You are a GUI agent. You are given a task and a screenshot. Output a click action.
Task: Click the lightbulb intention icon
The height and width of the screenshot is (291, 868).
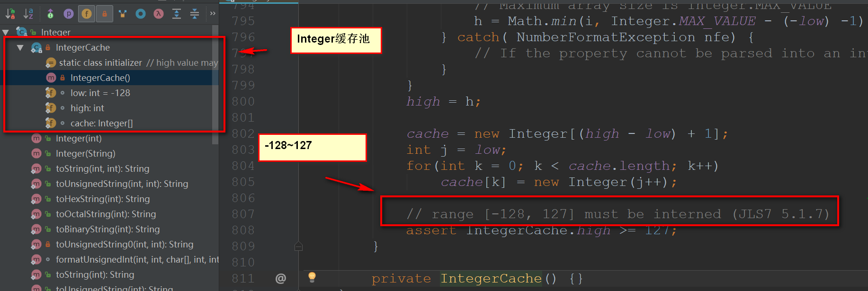(x=312, y=277)
